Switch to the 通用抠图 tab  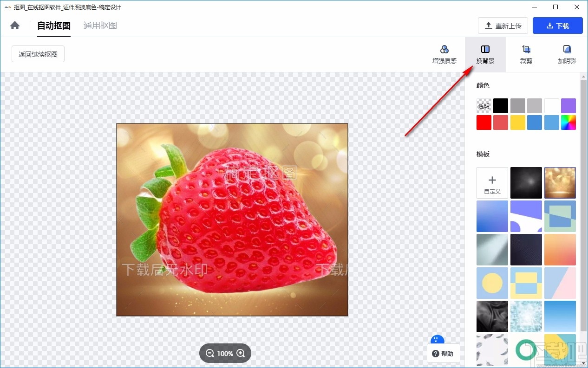coord(100,26)
